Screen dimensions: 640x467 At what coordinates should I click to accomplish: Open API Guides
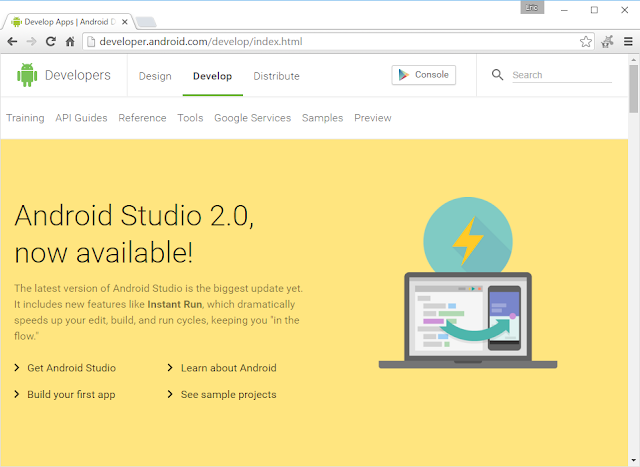[x=81, y=118]
